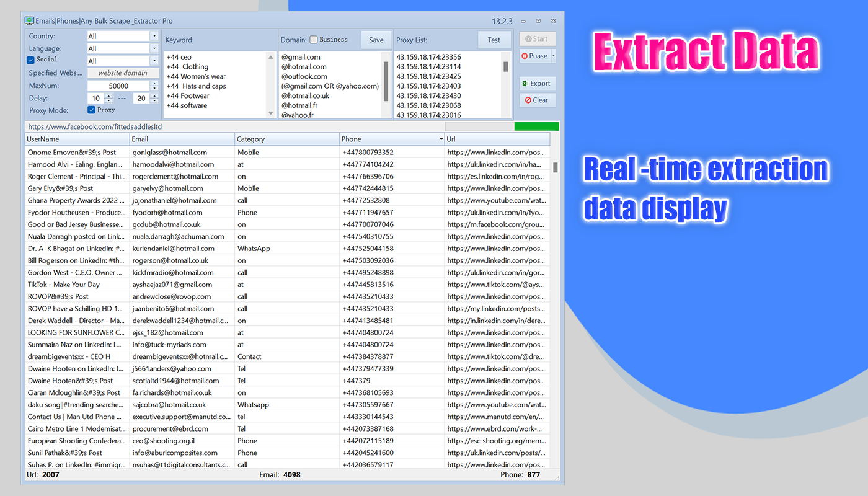Image resolution: width=868 pixels, height=496 pixels.
Task: Select phone +442072115189
Action: coord(368,441)
